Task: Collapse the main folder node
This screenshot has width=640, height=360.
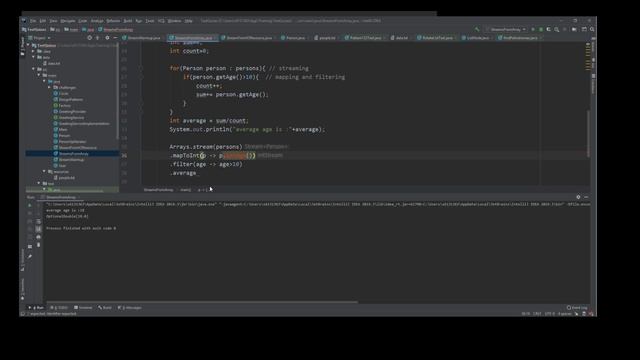Action: (39, 75)
